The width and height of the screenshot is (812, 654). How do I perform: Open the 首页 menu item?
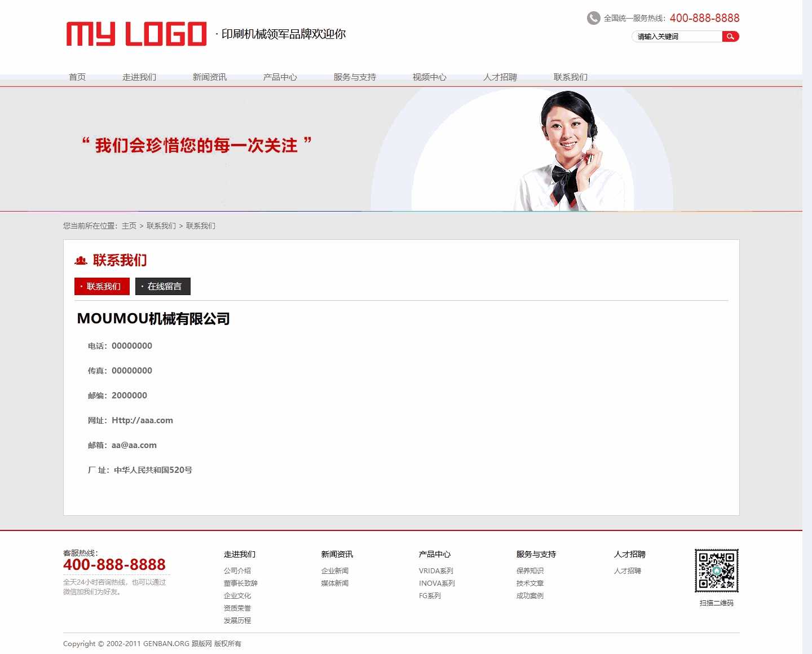[77, 77]
